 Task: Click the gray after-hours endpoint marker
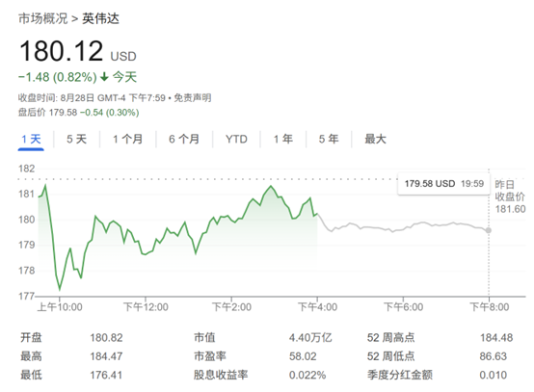[x=489, y=230]
